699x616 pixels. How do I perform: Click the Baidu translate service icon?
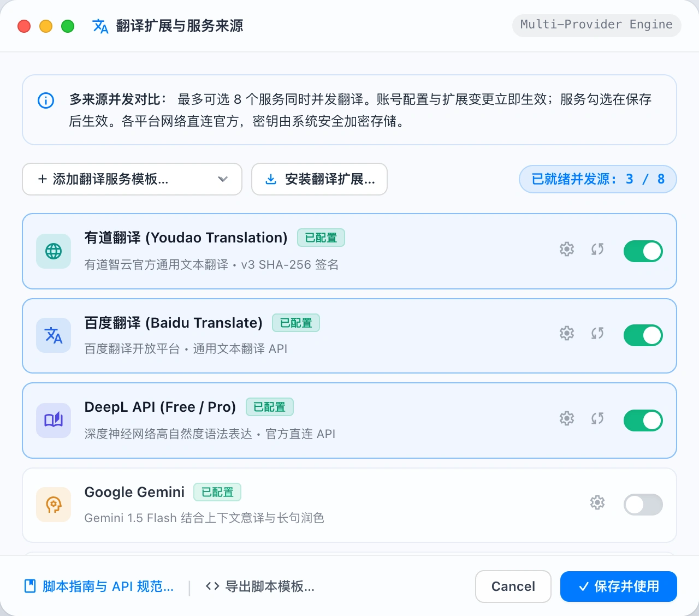(x=54, y=335)
